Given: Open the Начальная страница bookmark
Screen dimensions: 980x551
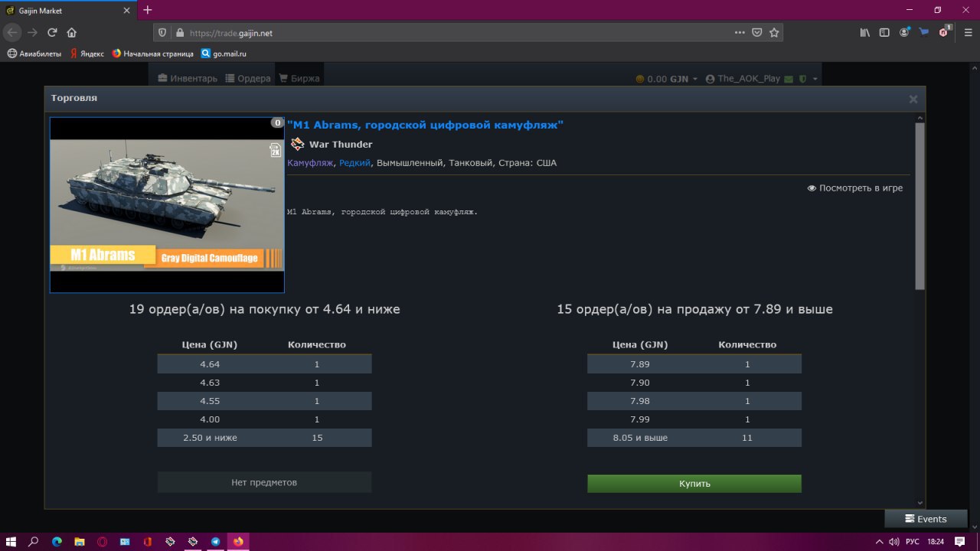Looking at the screenshot, I should 152,54.
